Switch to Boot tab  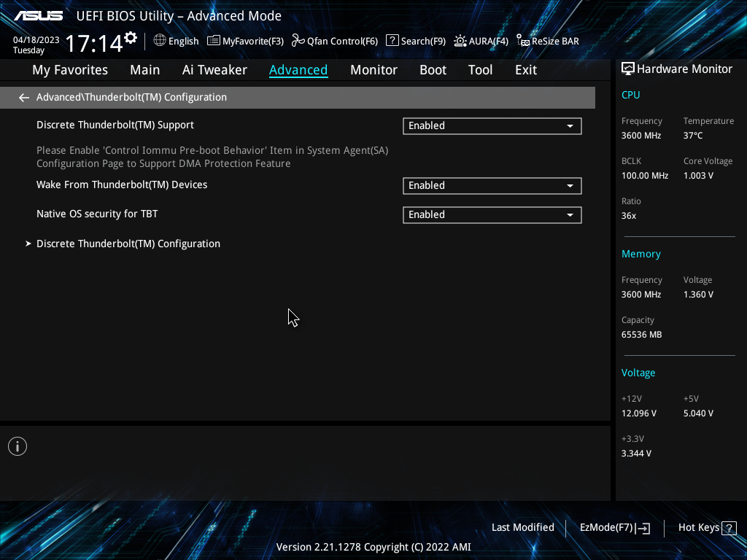point(433,70)
